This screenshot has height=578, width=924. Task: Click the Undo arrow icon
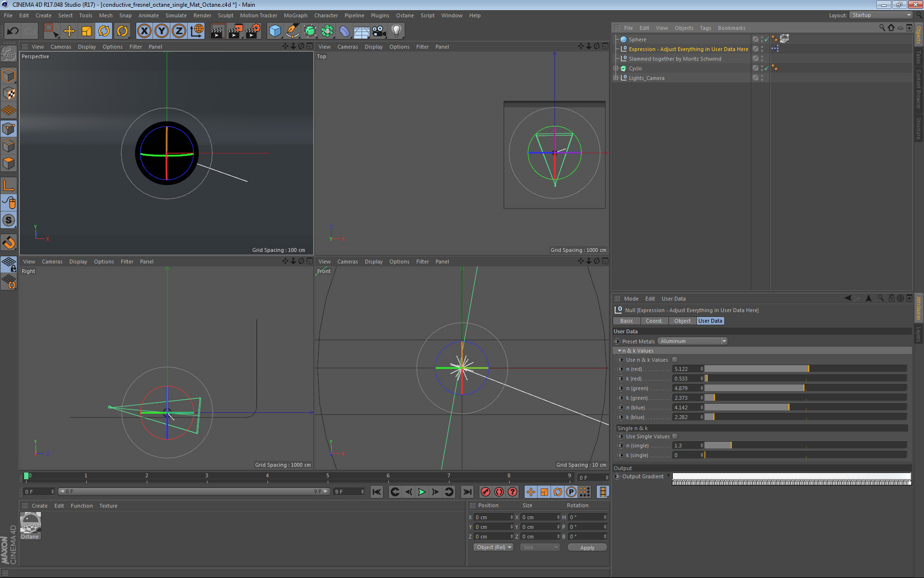tap(13, 31)
